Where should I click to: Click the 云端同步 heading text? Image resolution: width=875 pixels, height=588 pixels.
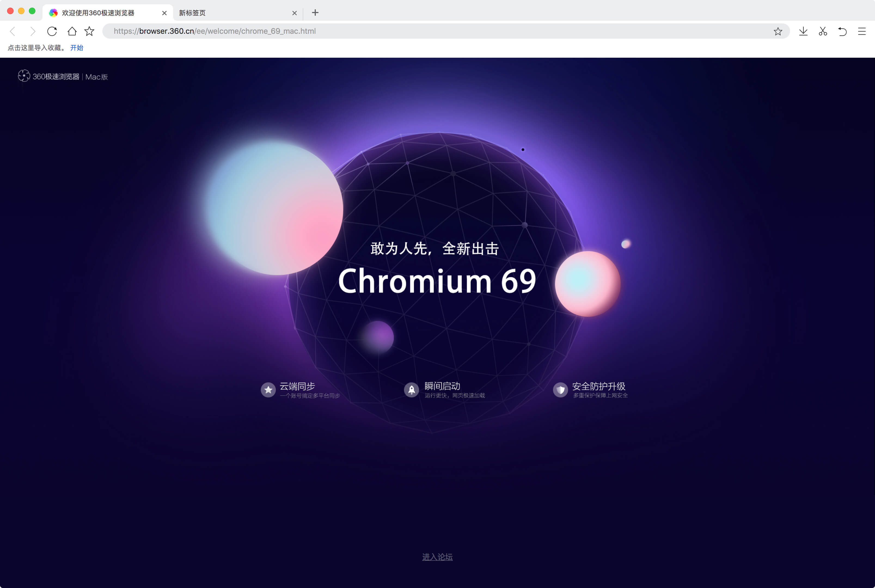tap(297, 386)
